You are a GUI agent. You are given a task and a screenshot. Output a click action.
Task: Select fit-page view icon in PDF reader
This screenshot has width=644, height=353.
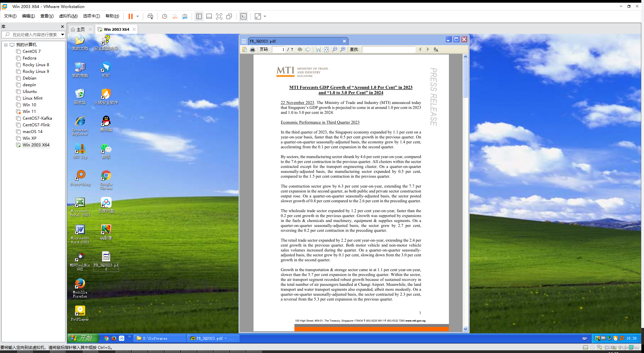coord(326,49)
